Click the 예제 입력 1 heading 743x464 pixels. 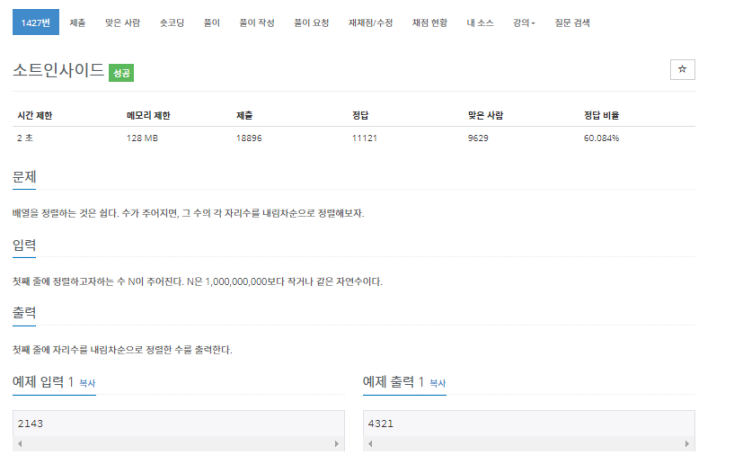(43, 382)
